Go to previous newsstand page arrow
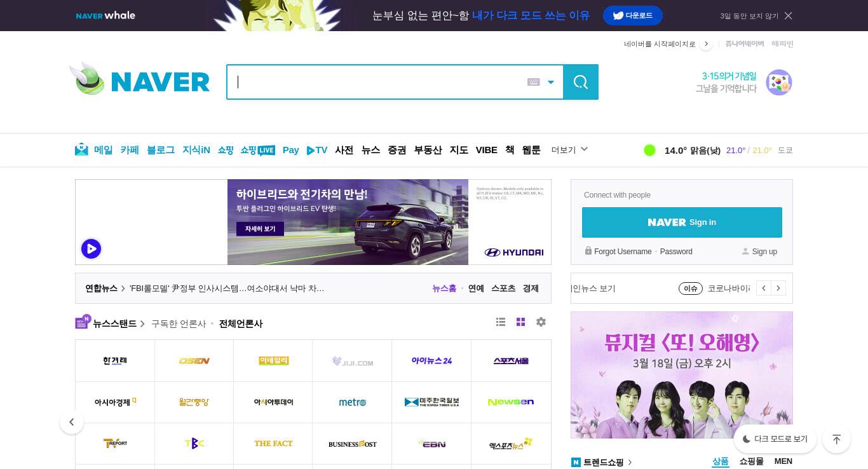 [x=72, y=422]
